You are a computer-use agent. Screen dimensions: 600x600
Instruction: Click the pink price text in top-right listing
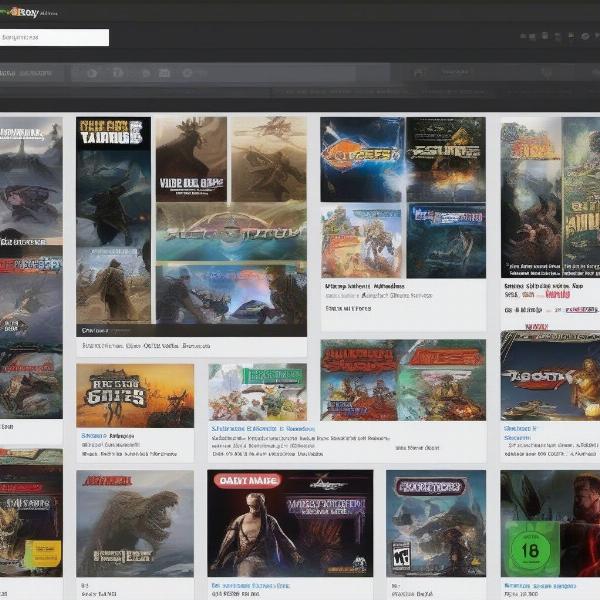tap(558, 294)
